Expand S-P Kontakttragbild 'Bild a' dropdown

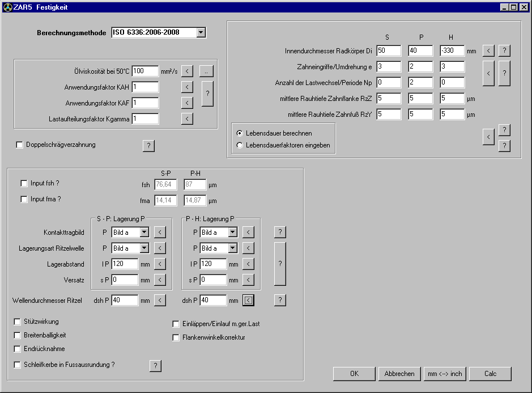coord(144,233)
